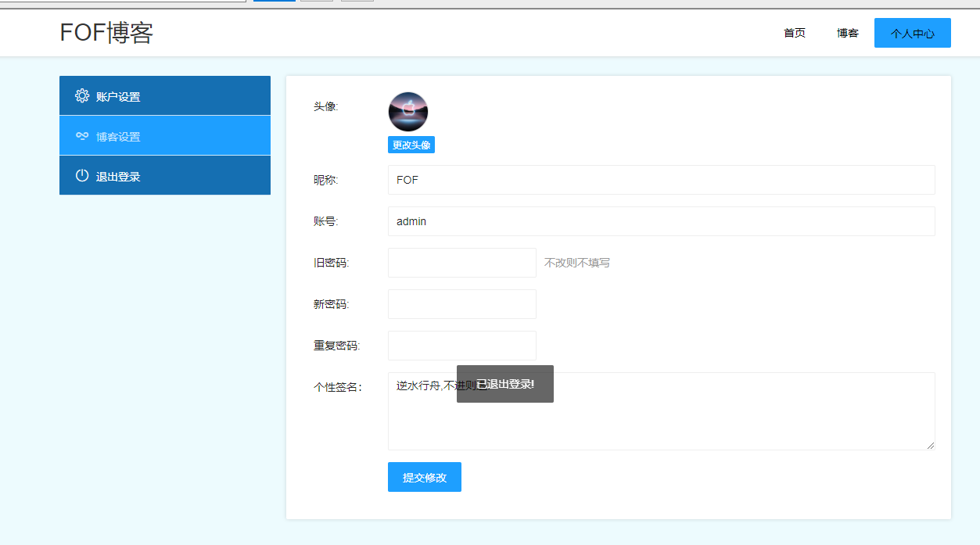Click into the 重复密码 input
Image resolution: width=980 pixels, height=545 pixels.
tap(462, 346)
